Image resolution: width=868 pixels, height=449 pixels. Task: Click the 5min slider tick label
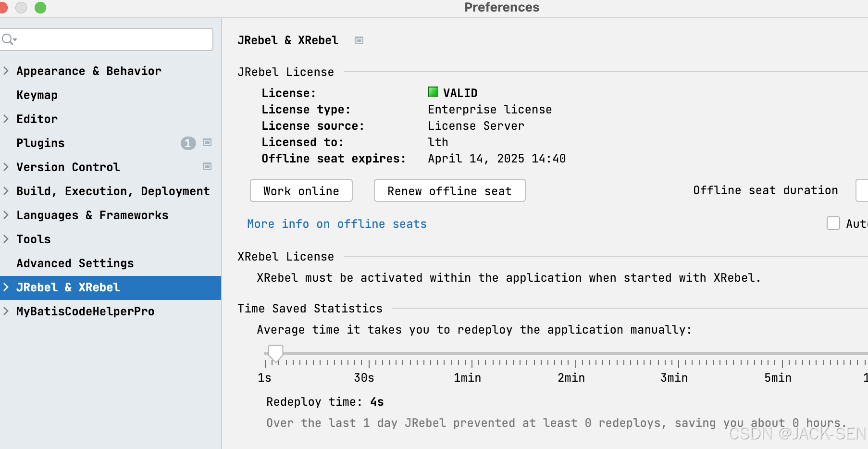[778, 378]
